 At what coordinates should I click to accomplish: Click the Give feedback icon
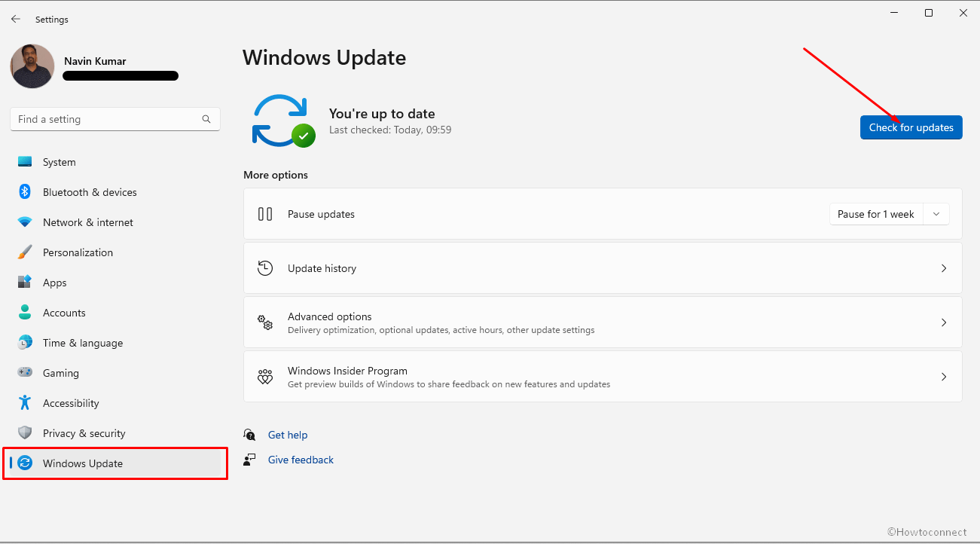250,460
